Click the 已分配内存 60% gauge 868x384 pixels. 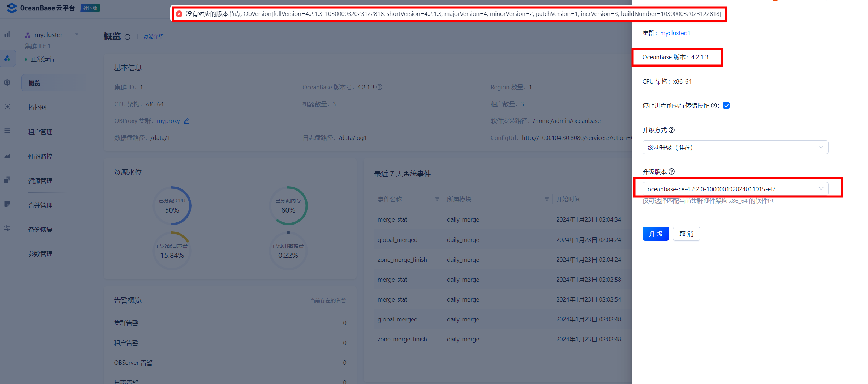pos(288,205)
